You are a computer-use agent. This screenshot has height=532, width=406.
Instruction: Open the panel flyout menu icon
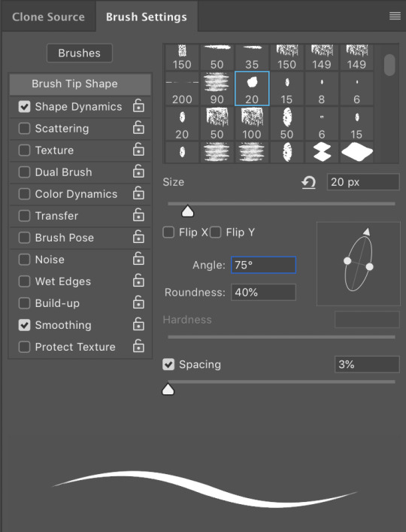tap(395, 16)
